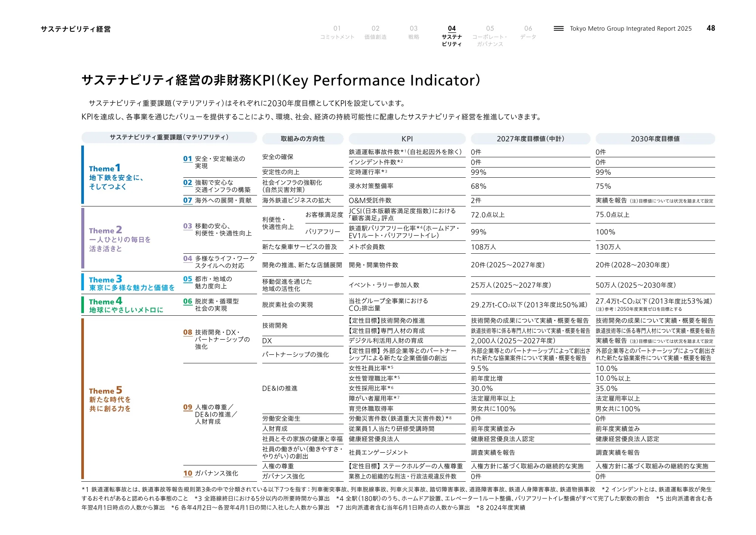This screenshot has width=756, height=535.
Task: Click materiality 06 脱炭素・循環型社会の実現
Action: coord(211,305)
